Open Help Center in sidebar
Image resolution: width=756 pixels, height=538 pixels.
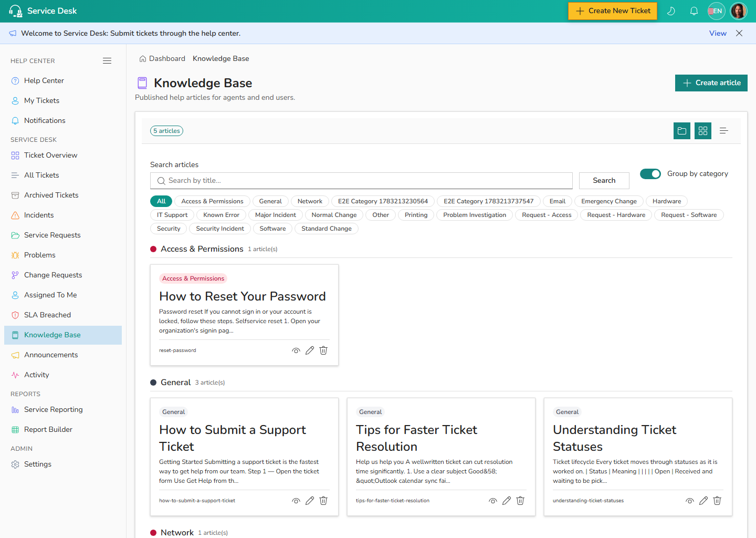click(63, 81)
